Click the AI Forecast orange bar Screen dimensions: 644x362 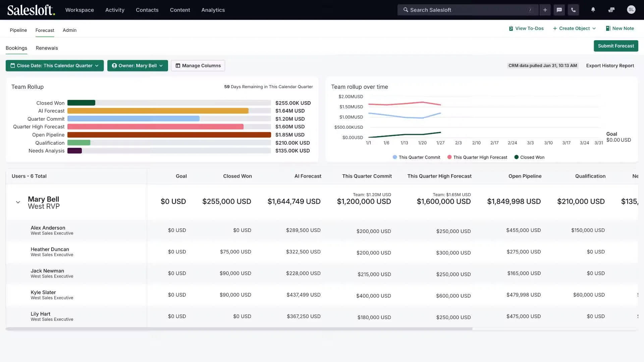click(x=158, y=111)
